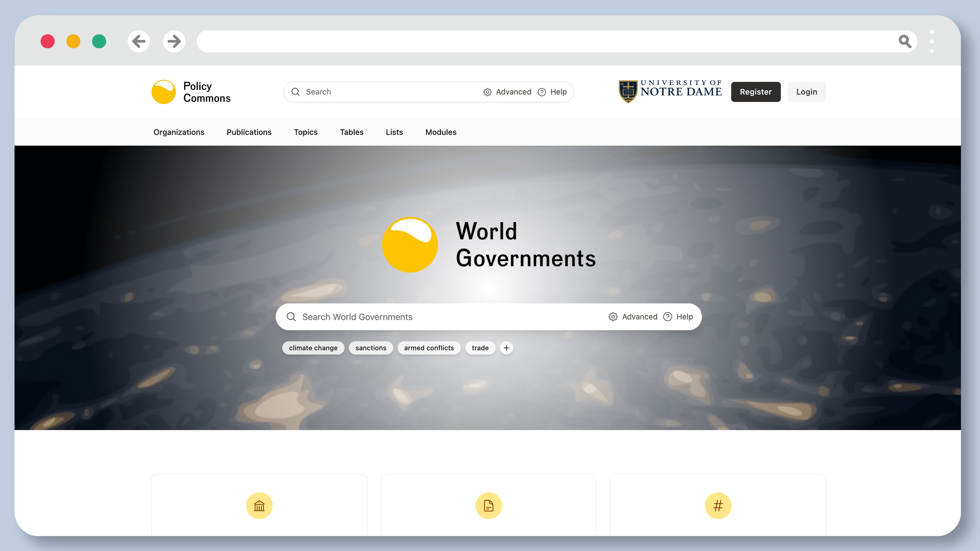Click the Login button

[806, 92]
